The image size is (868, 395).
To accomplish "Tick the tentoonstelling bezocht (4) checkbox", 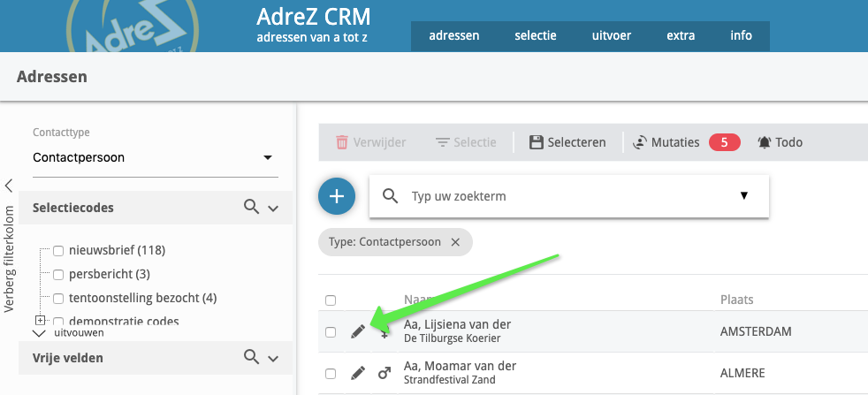I will [x=58, y=298].
